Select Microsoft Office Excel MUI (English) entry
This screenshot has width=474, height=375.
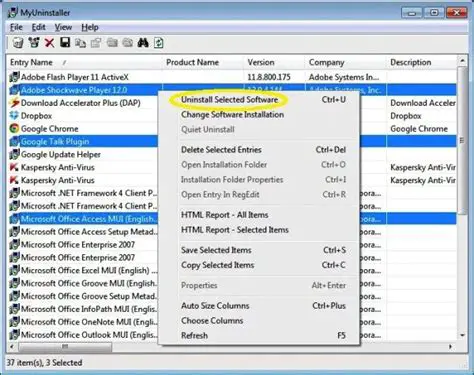pos(89,270)
